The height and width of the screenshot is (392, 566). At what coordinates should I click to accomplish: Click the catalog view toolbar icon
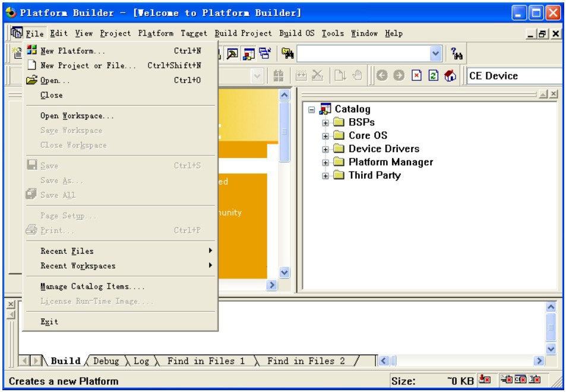pos(249,54)
